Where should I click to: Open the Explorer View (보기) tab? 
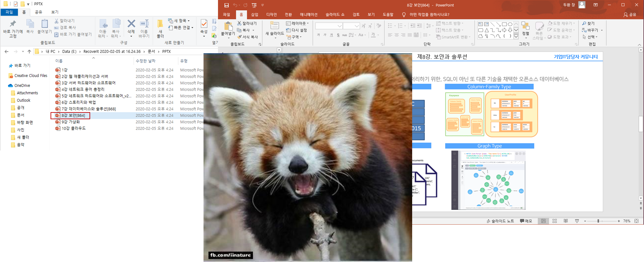coord(55,12)
